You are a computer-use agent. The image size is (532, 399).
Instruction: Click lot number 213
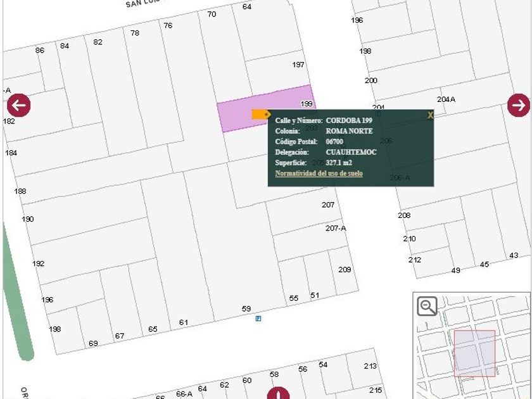370,366
